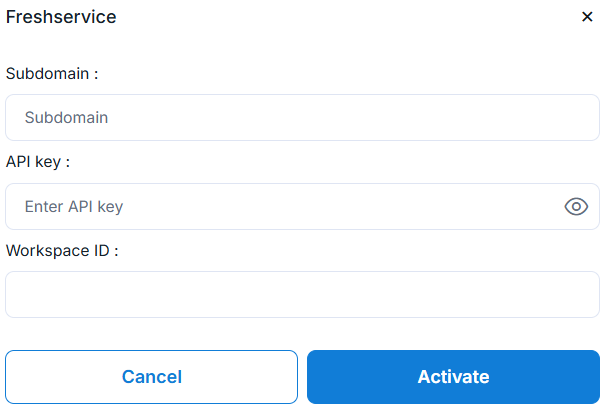
Task: Cancel the Freshservice setup
Action: (152, 377)
